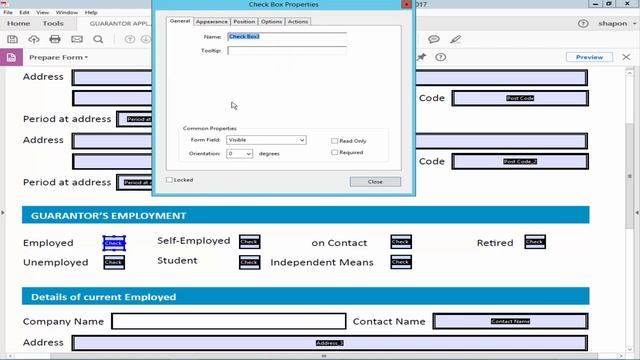The height and width of the screenshot is (360, 640).
Task: Close the Prepare Form toolbar with X
Action: click(x=627, y=57)
